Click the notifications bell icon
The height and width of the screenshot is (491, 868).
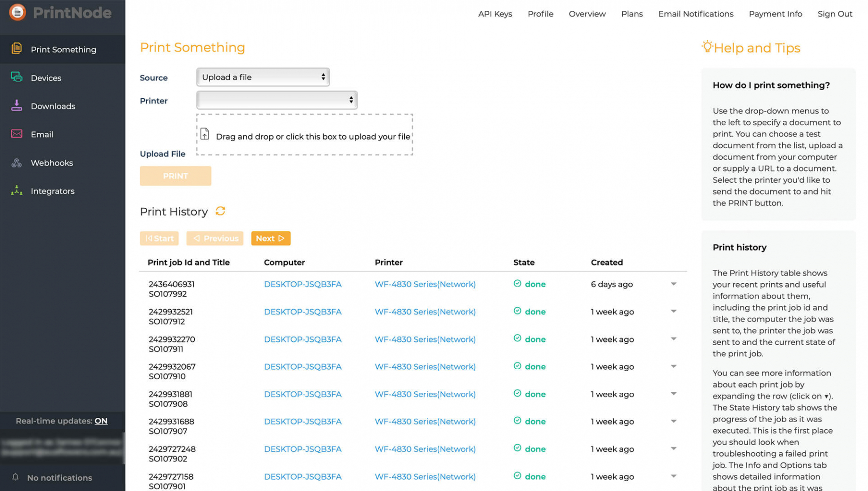click(x=16, y=477)
